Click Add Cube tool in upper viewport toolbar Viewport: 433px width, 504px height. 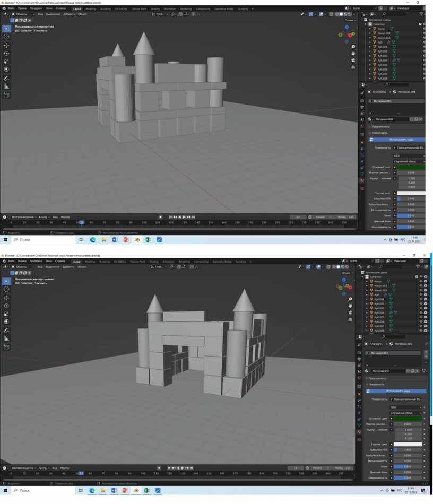[6, 95]
